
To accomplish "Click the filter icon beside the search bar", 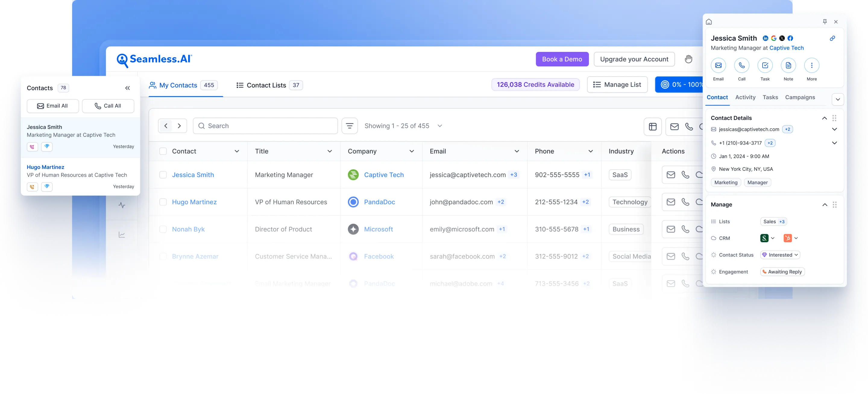I will (x=349, y=126).
